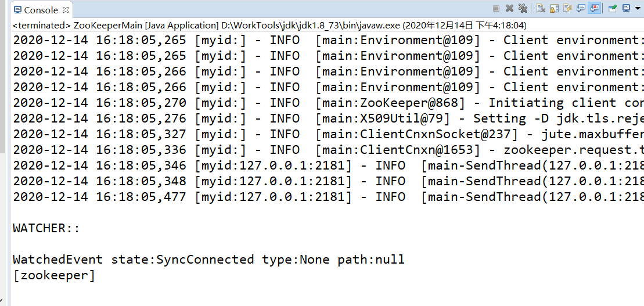This screenshot has height=306, width=644.
Task: Click the [zookeeper] result line
Action: coord(54,275)
